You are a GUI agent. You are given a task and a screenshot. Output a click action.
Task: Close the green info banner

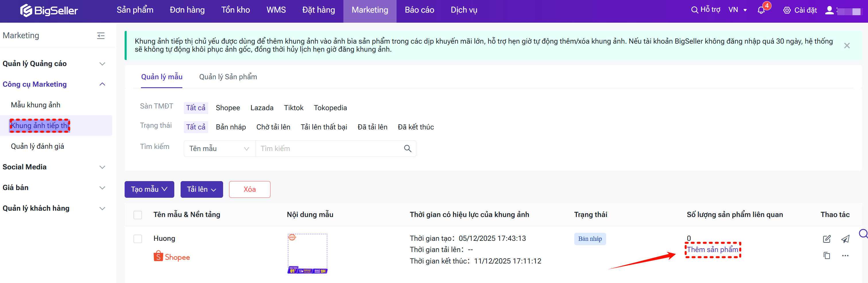pyautogui.click(x=846, y=45)
